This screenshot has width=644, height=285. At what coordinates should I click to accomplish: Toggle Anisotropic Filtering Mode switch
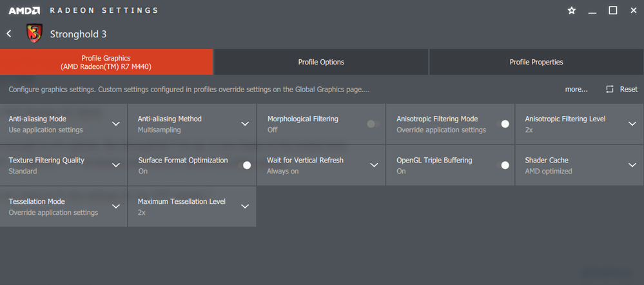point(502,124)
